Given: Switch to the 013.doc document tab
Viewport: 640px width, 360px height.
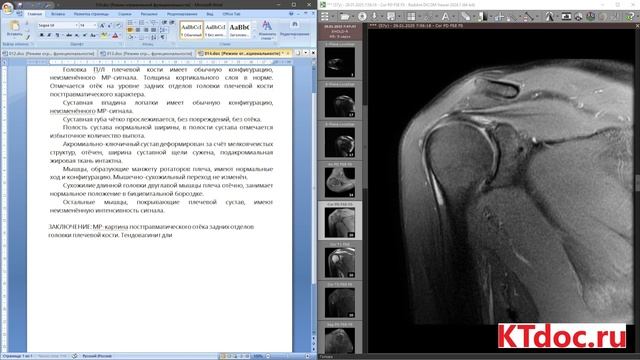Looking at the screenshot, I should point(146,53).
